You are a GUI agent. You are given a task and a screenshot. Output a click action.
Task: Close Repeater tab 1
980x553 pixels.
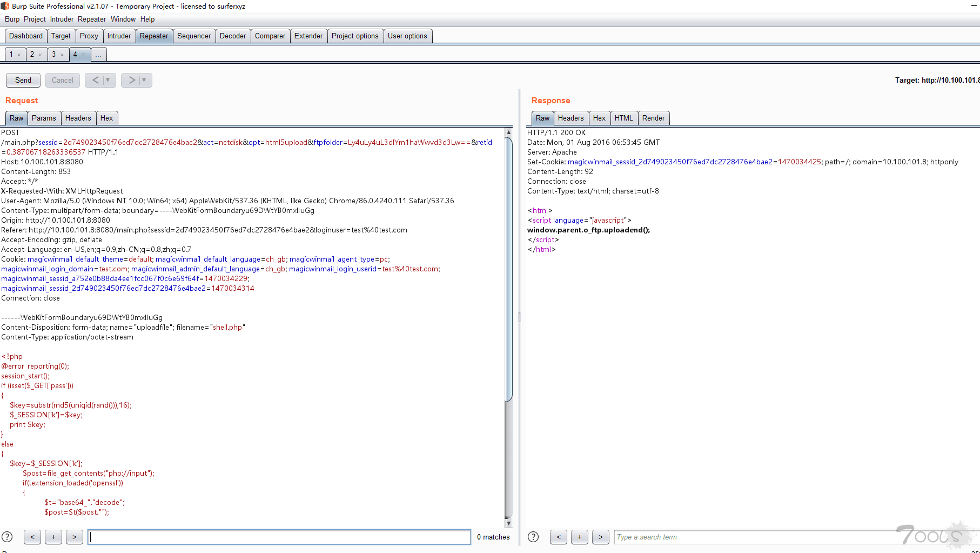[x=19, y=55]
